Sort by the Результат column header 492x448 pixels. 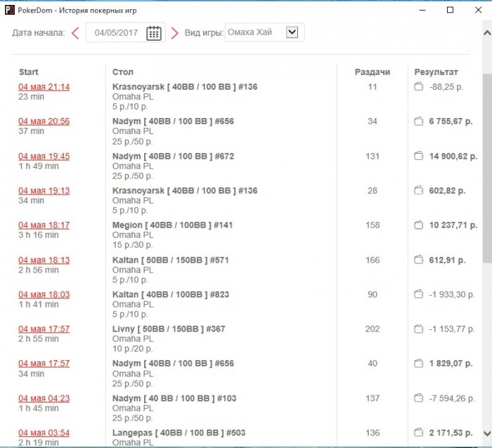pos(436,72)
